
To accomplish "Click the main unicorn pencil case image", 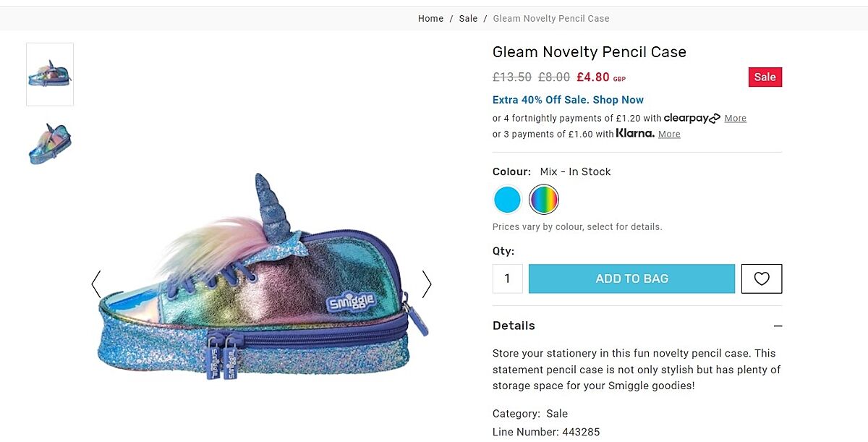I will [x=260, y=282].
